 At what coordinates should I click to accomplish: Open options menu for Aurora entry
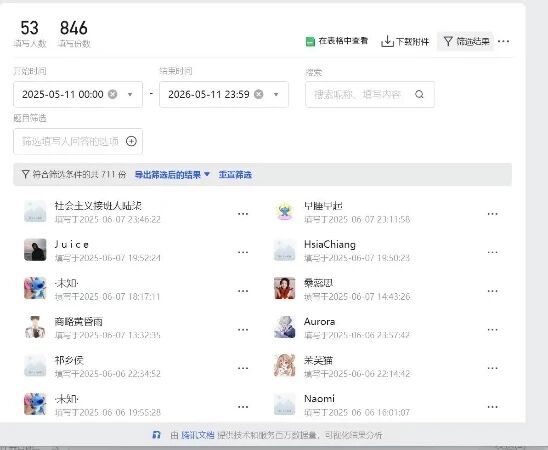(492, 329)
